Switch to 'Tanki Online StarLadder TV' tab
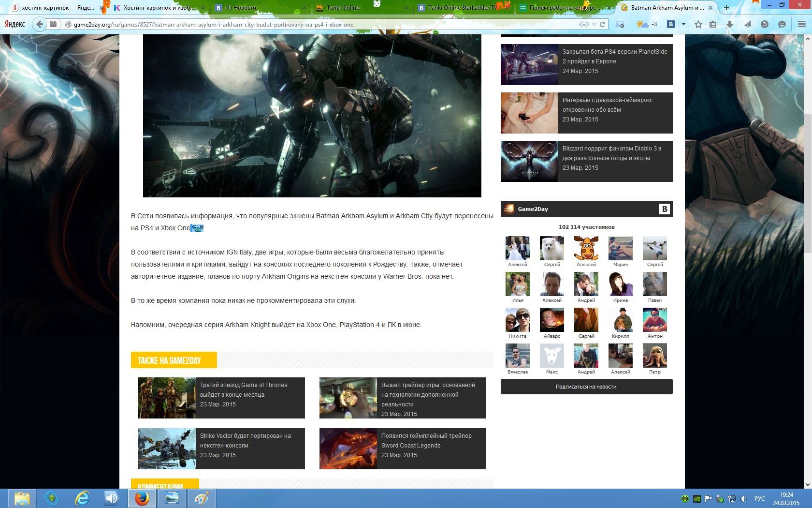This screenshot has width=812, height=508. [463, 8]
